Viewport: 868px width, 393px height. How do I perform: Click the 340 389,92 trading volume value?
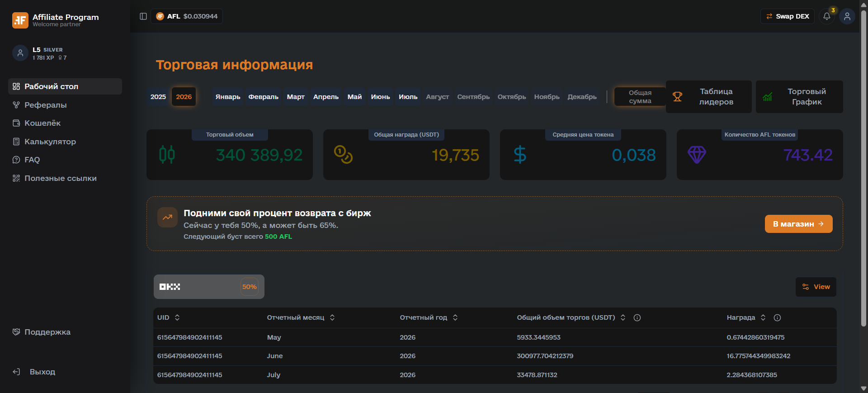point(259,155)
